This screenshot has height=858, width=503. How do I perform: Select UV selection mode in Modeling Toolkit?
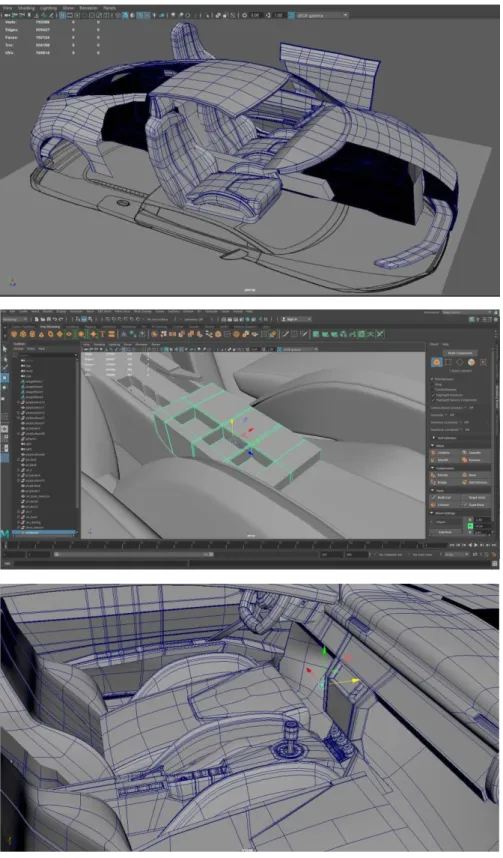pyautogui.click(x=483, y=362)
